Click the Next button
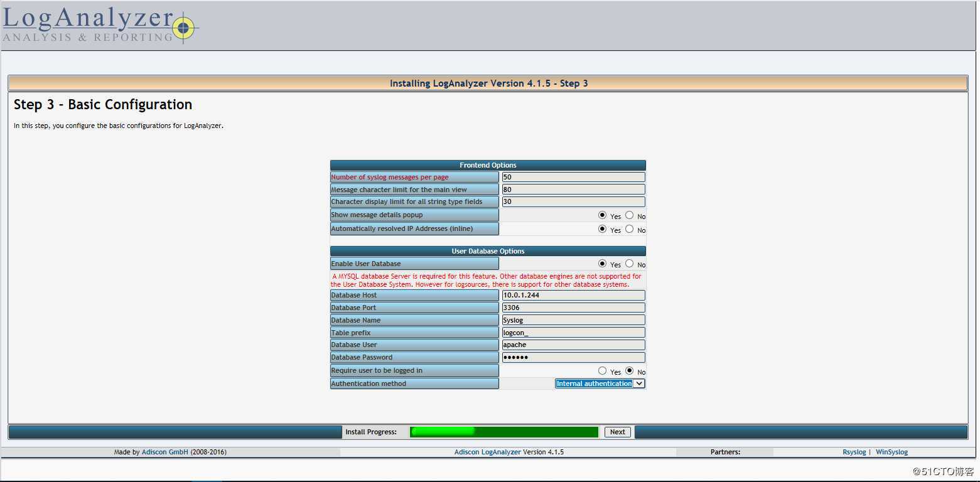Screen dimensions: 980x482 coord(618,432)
